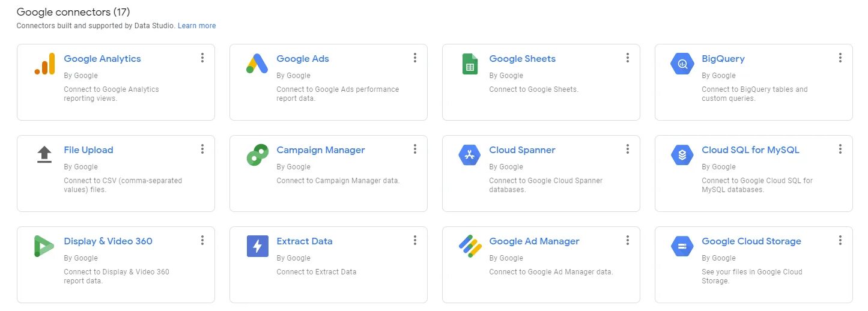Open more options for Cloud Spanner card

(x=628, y=149)
